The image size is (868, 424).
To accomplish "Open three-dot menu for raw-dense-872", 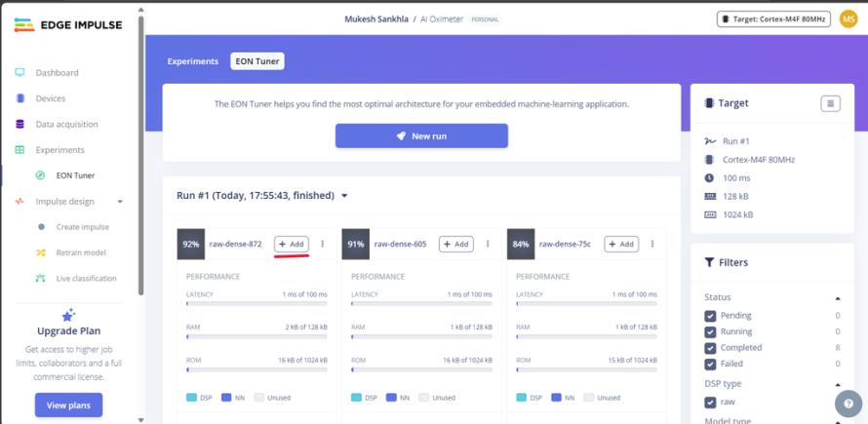I will click(x=323, y=244).
